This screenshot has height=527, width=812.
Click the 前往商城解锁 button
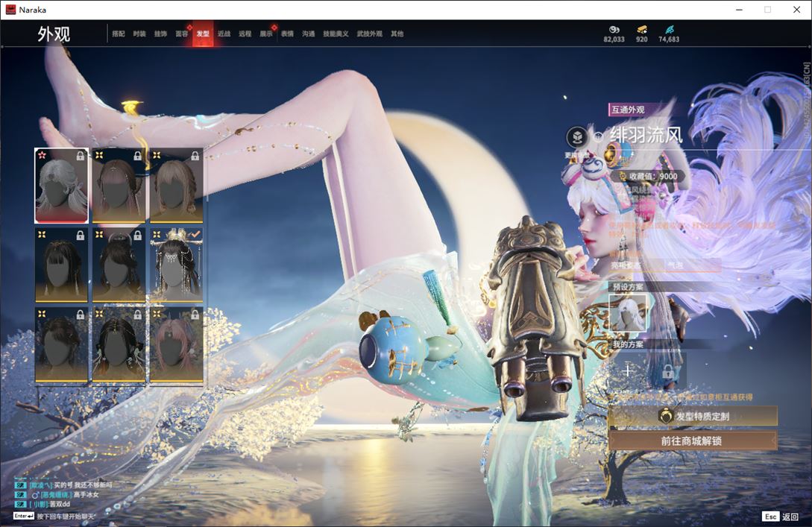692,441
